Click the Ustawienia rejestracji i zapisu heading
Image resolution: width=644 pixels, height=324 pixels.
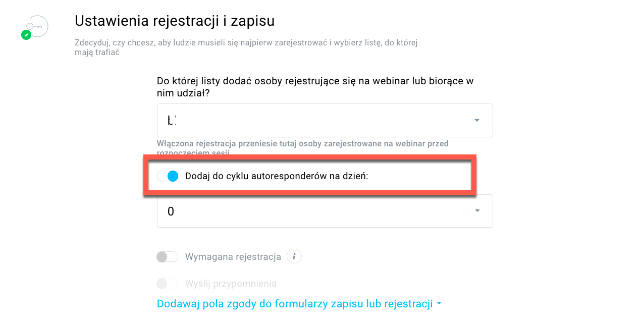click(x=175, y=21)
